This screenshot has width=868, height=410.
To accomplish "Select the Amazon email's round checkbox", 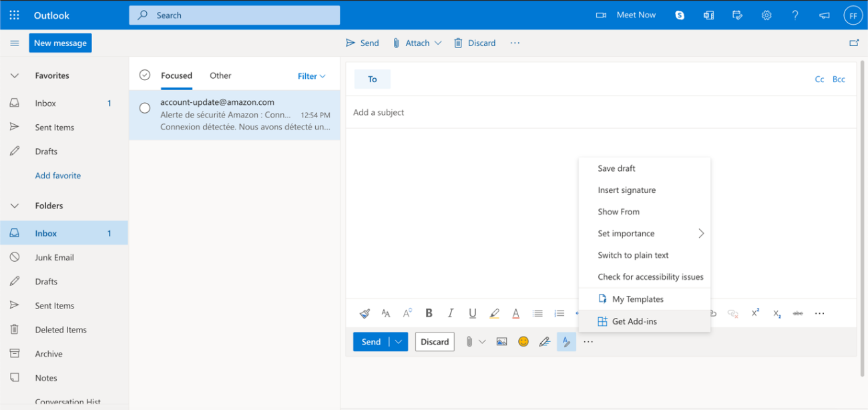I will point(145,108).
